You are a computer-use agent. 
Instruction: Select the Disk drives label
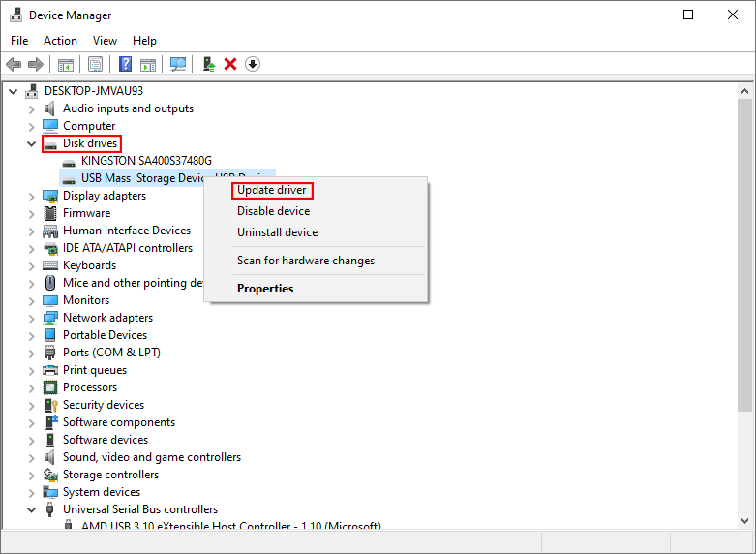(90, 143)
